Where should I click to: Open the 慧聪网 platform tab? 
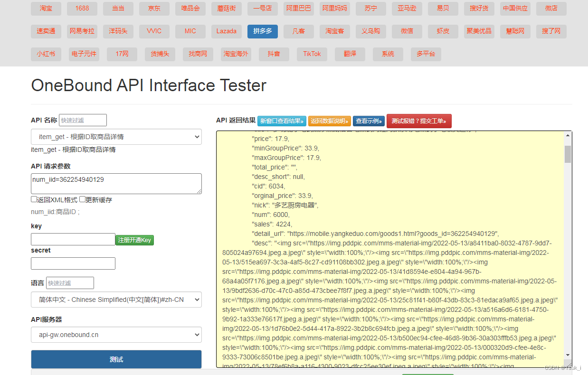[515, 31]
